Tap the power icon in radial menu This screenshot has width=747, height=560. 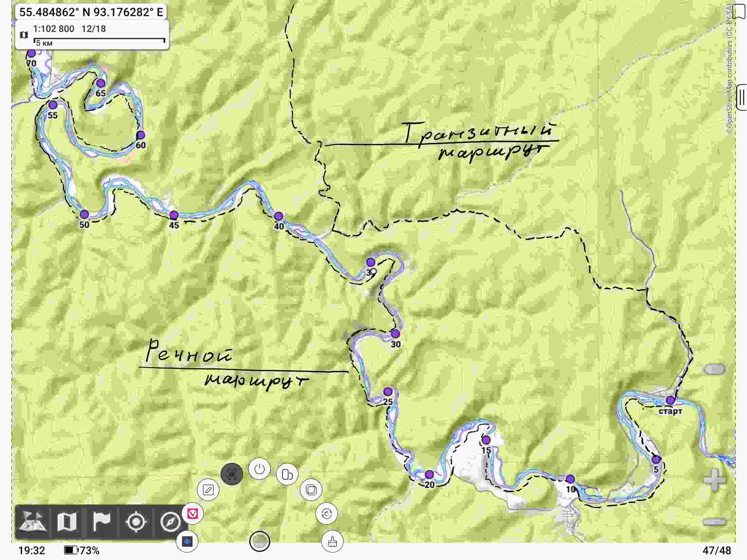pos(259,469)
